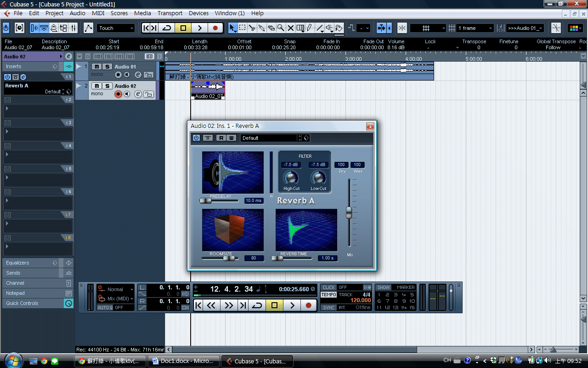The width and height of the screenshot is (588, 368).
Task: Select the Scissors split tool in toolbar
Action: tap(252, 28)
